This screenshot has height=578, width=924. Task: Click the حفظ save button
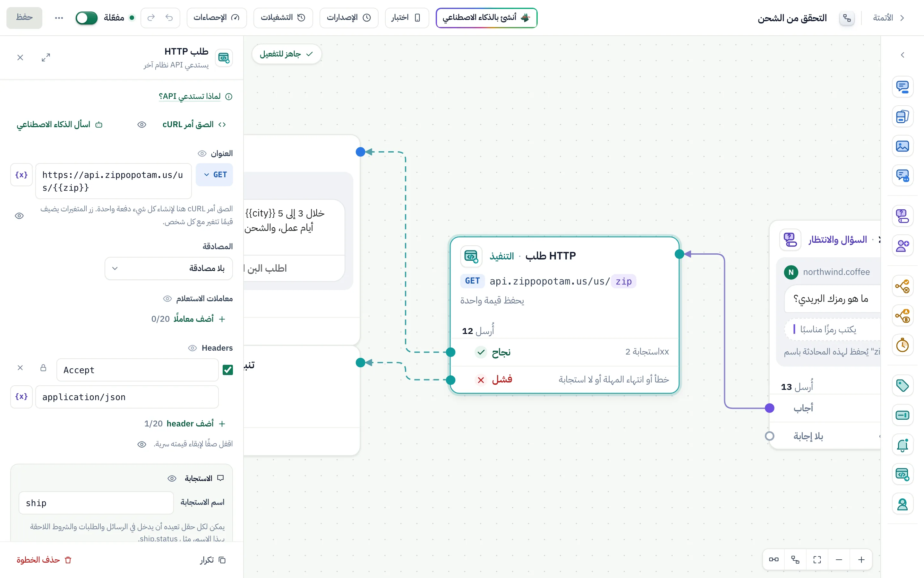coord(24,18)
